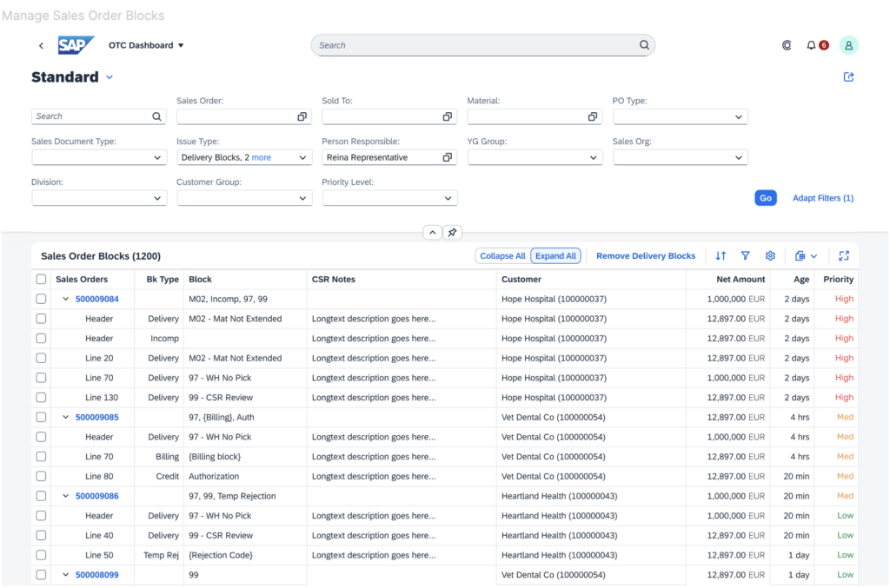
Task: Click the share icon beside Standard
Action: pos(848,76)
